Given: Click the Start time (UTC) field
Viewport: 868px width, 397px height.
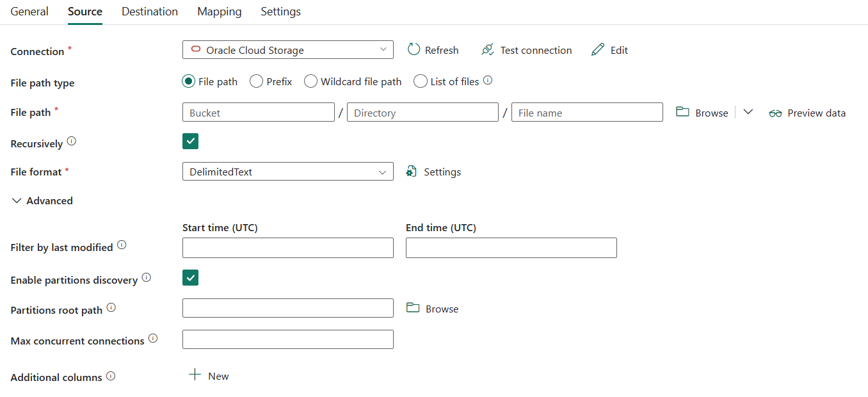Looking at the screenshot, I should tap(288, 248).
